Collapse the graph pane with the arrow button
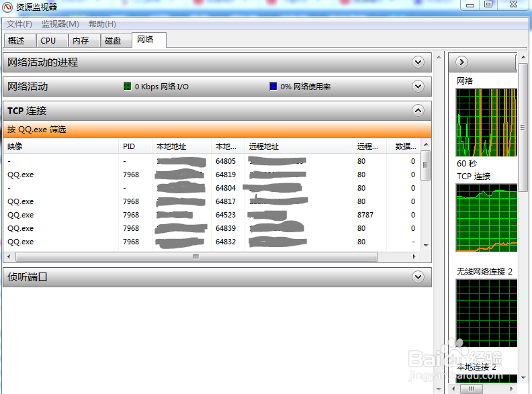The width and height of the screenshot is (532, 394). point(461,62)
